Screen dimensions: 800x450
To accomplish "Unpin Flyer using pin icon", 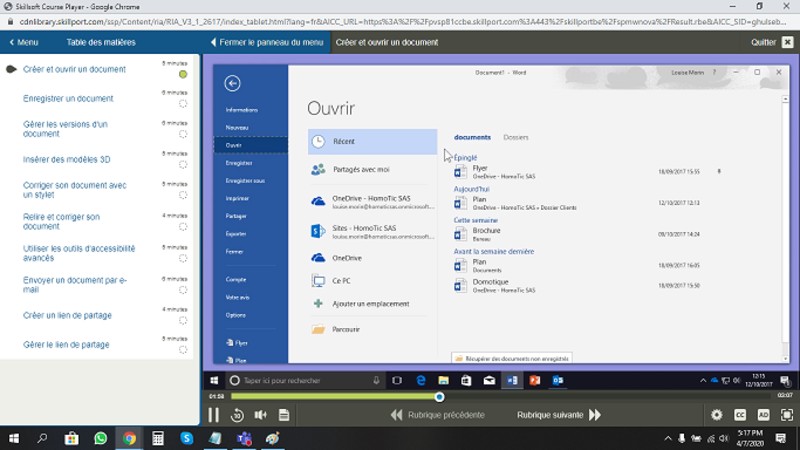I will coord(719,171).
